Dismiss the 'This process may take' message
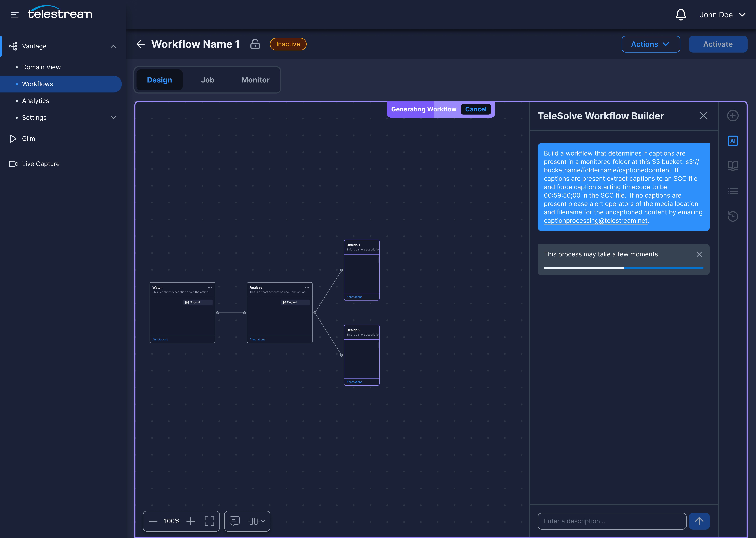756x538 pixels. (699, 254)
